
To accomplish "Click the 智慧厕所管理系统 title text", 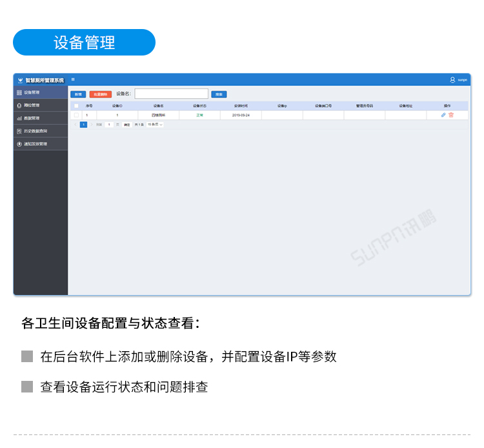I will point(45,81).
